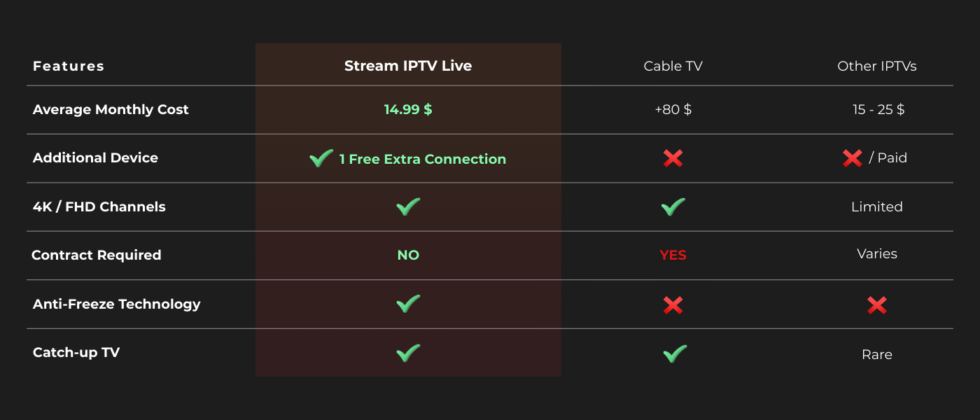Click the green NO contract label
980x420 pixels.
pos(408,255)
